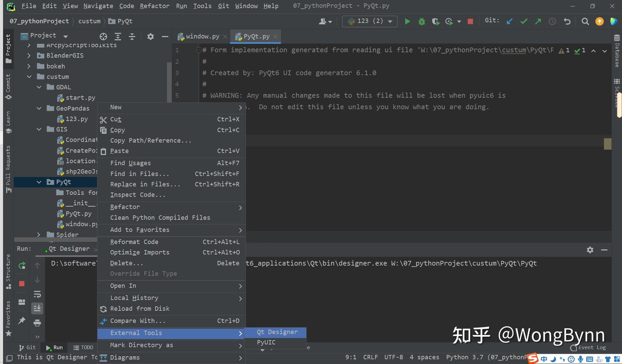622x364 pixels.
Task: Expand the External Tools submenu
Action: tap(136, 332)
